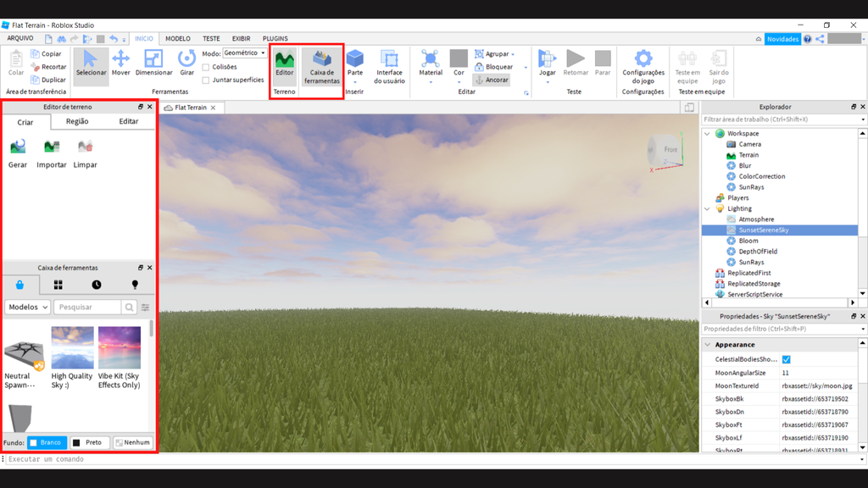Open Interface do usuário tools
This screenshot has height=488, width=868.
pyautogui.click(x=389, y=67)
